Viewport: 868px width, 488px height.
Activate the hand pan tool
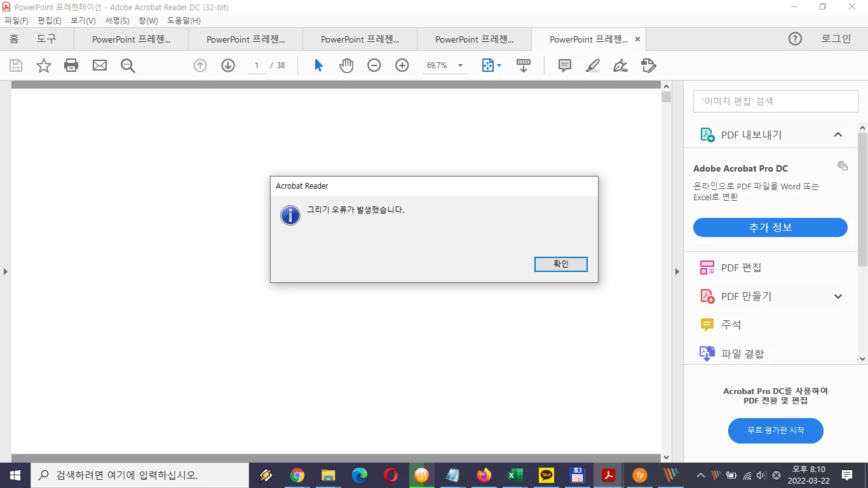point(346,65)
